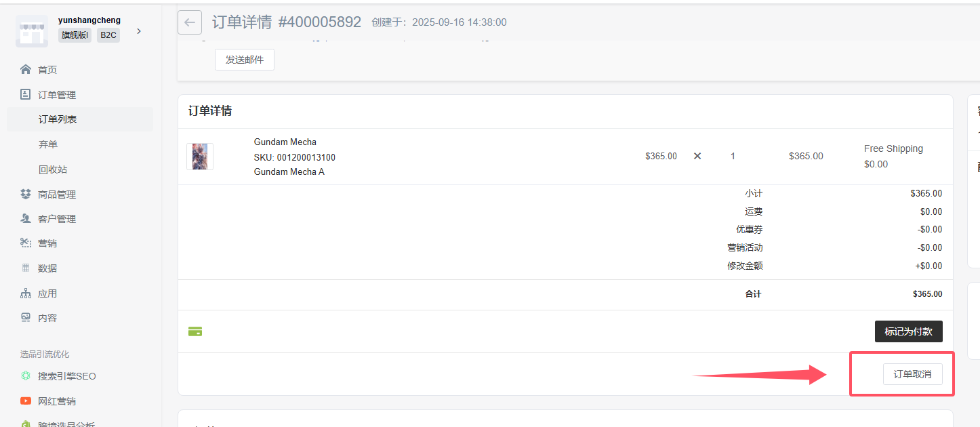Image resolution: width=980 pixels, height=427 pixels.
Task: Click the marketing scissors icon
Action: click(26, 243)
